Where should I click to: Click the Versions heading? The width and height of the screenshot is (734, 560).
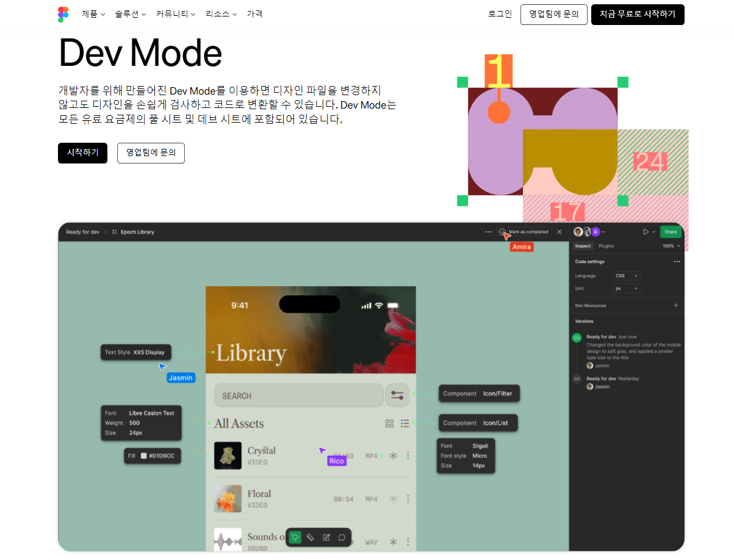[584, 321]
